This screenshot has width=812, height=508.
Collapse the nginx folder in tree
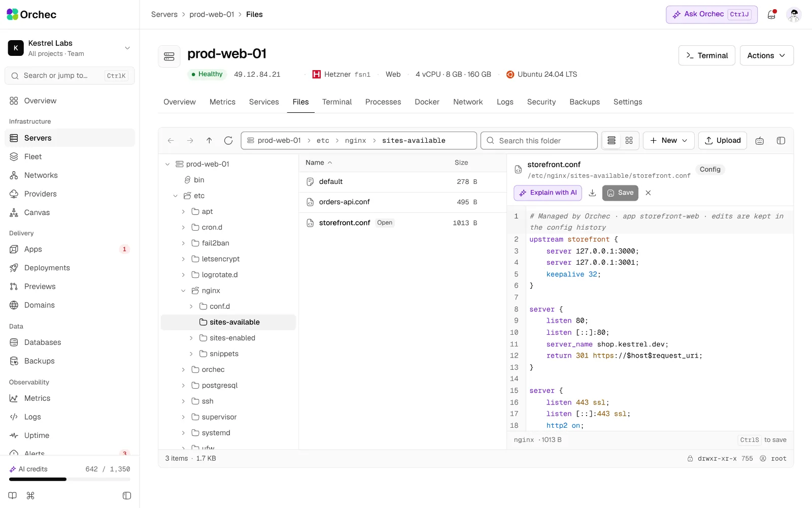coord(183,291)
